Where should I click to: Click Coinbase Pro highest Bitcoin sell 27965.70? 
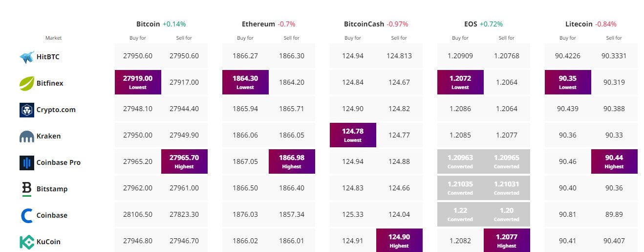[184, 161]
